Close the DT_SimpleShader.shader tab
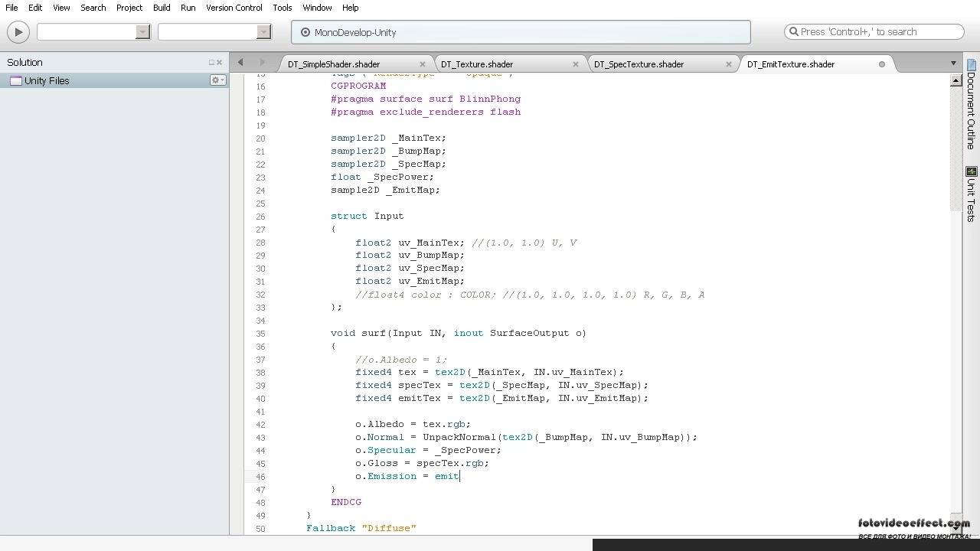 pos(423,64)
